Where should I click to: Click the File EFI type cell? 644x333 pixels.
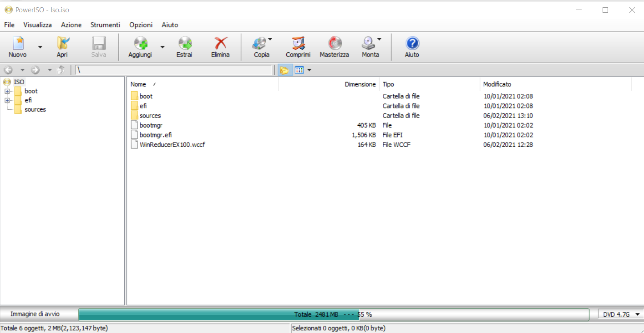click(x=392, y=135)
